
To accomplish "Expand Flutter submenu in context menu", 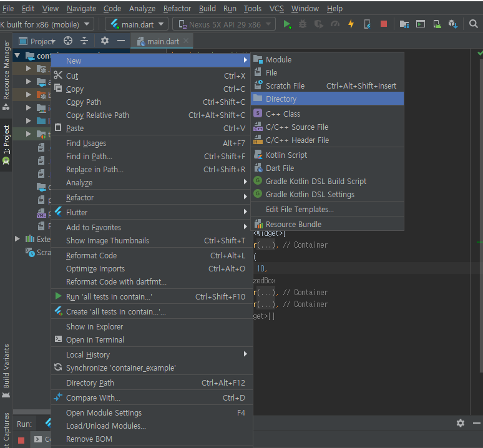I will pyautogui.click(x=152, y=212).
